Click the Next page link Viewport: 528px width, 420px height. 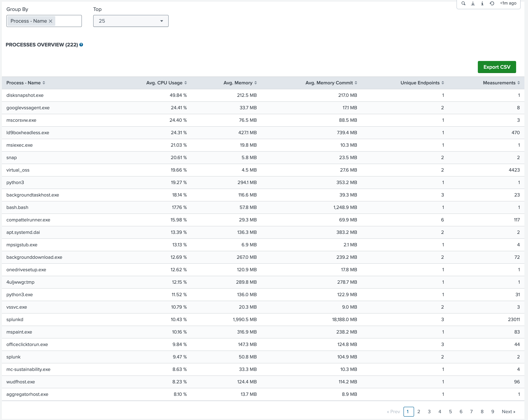[508, 412]
